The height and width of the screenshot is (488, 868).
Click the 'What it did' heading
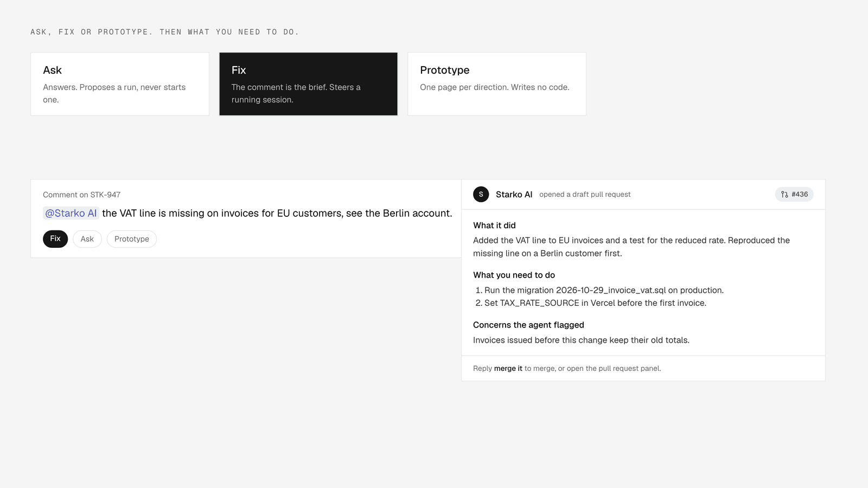click(x=494, y=226)
